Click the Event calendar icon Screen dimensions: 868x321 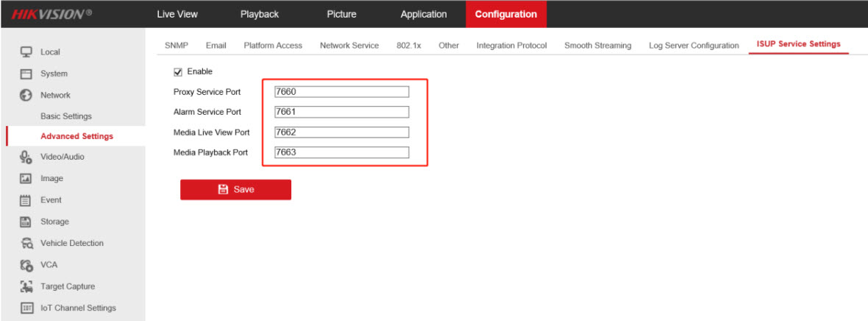click(26, 200)
